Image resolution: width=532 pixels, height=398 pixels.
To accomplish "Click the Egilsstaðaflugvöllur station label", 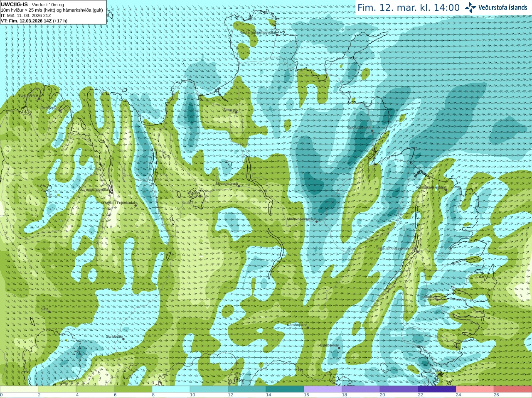I will pyautogui.click(x=397, y=249).
